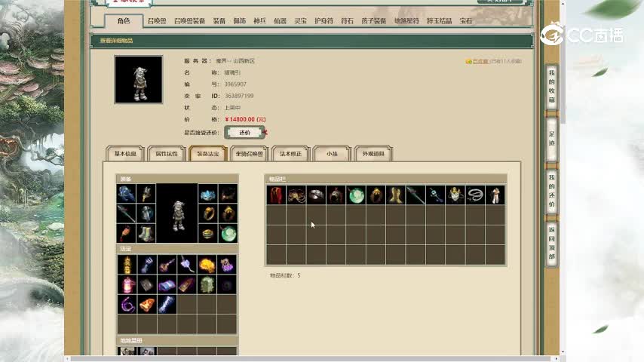The height and width of the screenshot is (362, 644).
Task: Switch to the 法术修正 tab
Action: point(290,154)
